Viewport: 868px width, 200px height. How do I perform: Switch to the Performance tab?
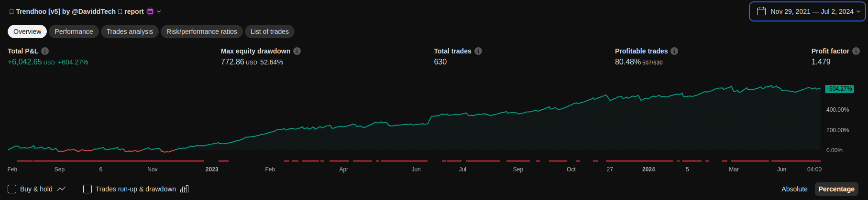(x=74, y=32)
